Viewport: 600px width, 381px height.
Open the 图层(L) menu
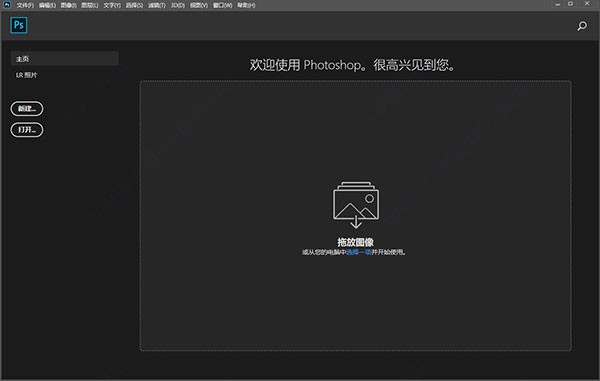coord(90,5)
